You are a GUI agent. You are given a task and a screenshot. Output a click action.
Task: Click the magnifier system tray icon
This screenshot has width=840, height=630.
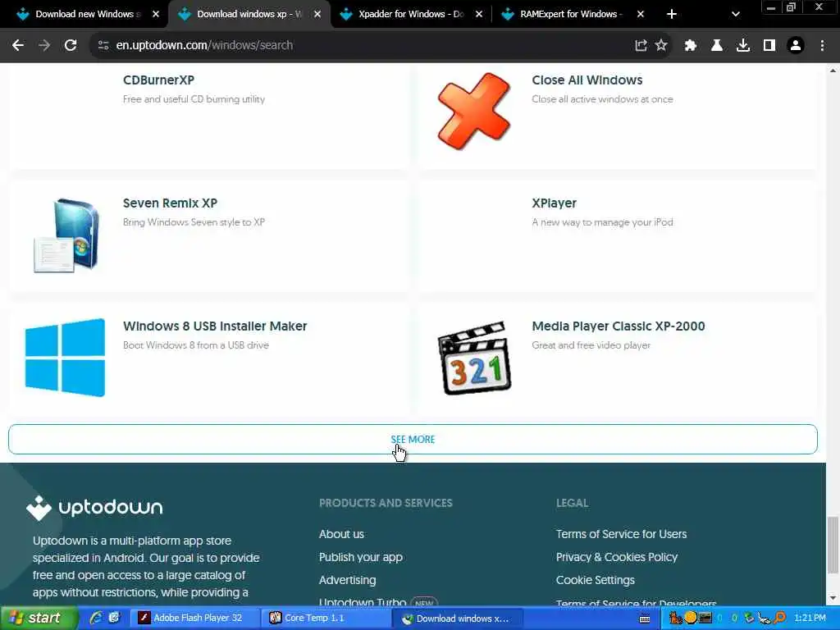[x=779, y=619]
